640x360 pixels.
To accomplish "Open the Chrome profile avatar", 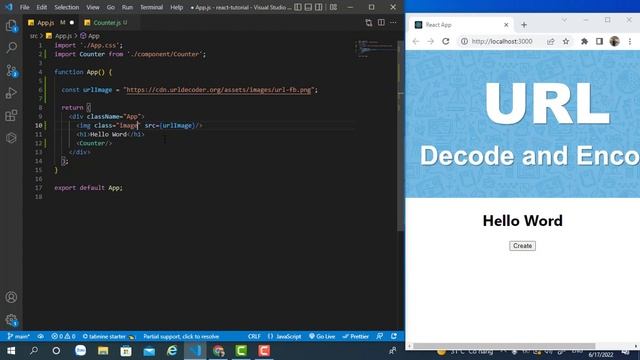I will pos(614,41).
